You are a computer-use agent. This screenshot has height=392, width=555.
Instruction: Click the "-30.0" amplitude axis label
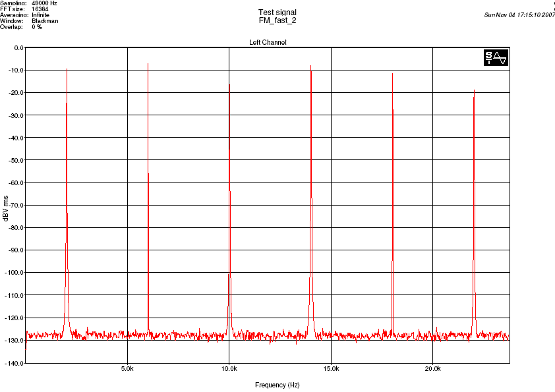(16, 115)
